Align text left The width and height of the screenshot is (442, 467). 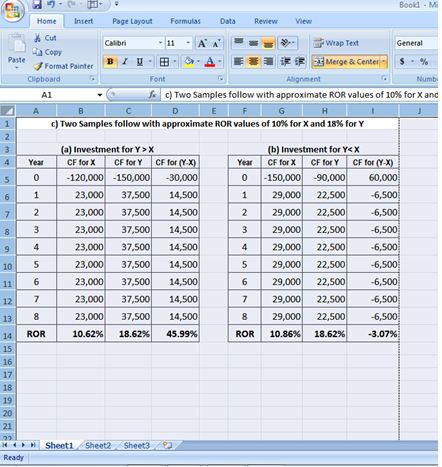(x=239, y=62)
